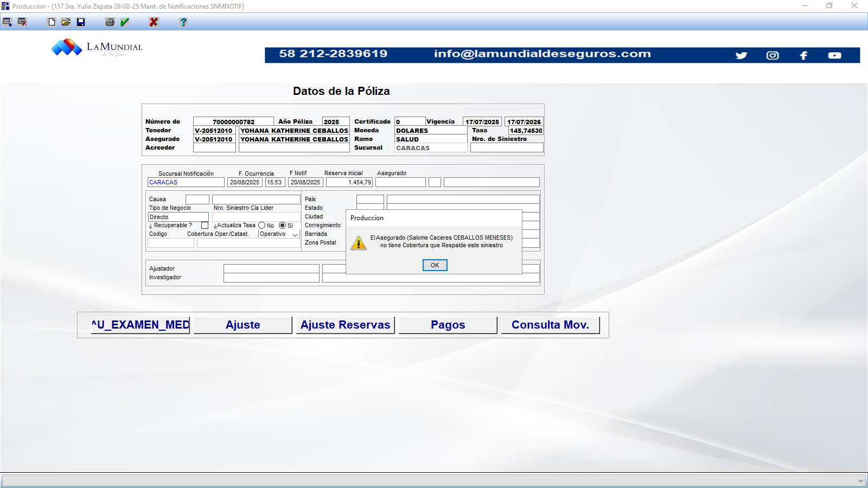The height and width of the screenshot is (488, 868).
Task: Create new document with blank page icon
Action: coord(52,22)
